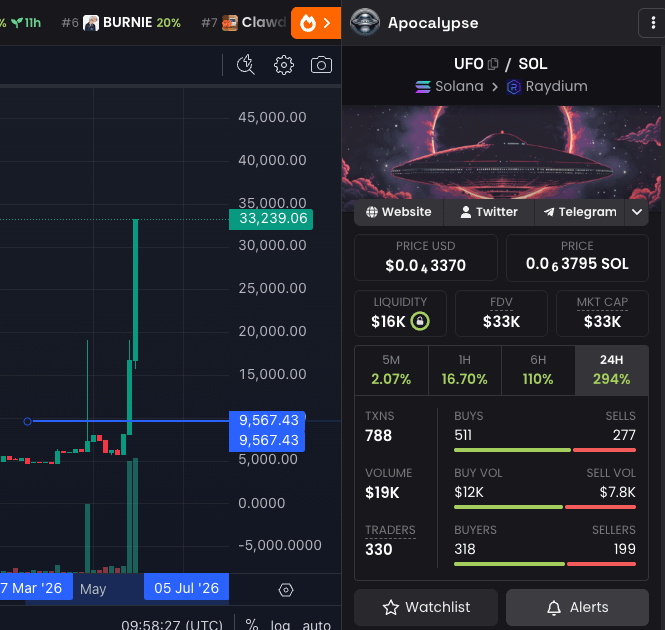Click the Solana chain logo

423,87
